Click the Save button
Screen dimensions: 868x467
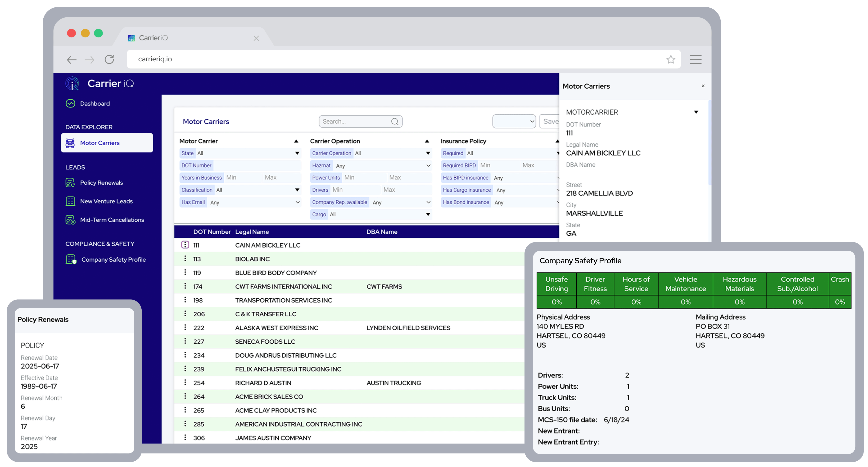click(x=550, y=122)
